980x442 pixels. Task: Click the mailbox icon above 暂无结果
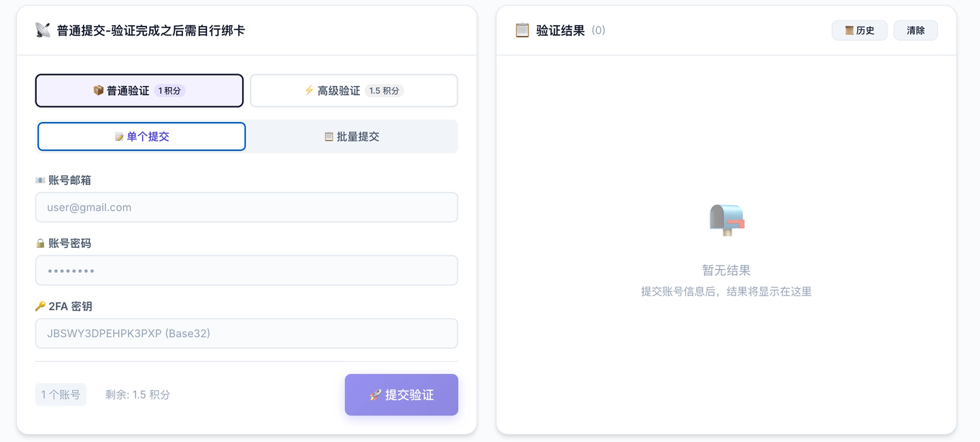point(726,220)
